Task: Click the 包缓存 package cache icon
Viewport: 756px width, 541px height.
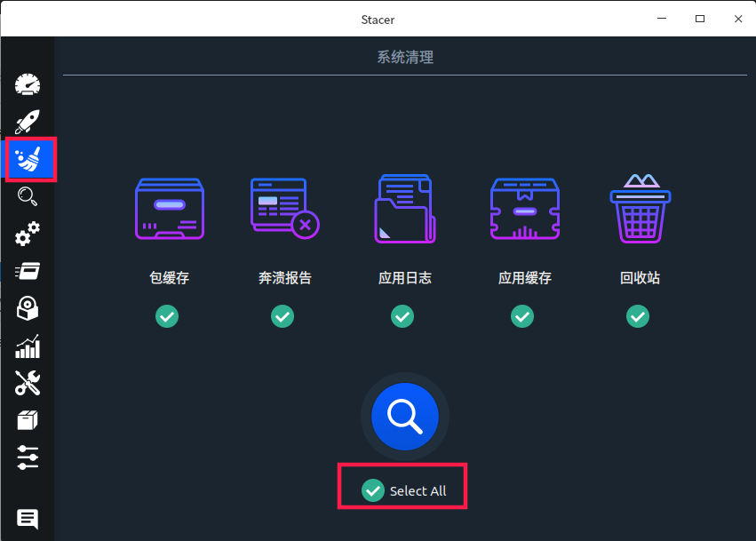Action: coord(169,209)
